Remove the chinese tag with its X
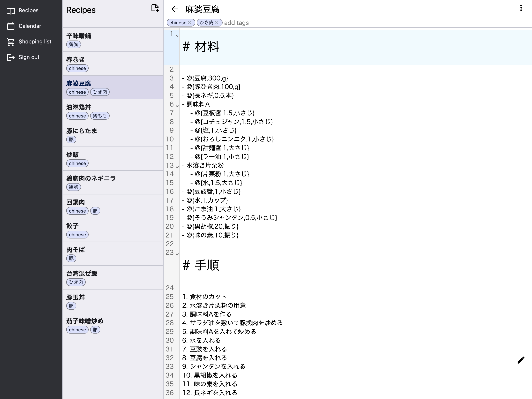The height and width of the screenshot is (399, 532). coord(189,23)
